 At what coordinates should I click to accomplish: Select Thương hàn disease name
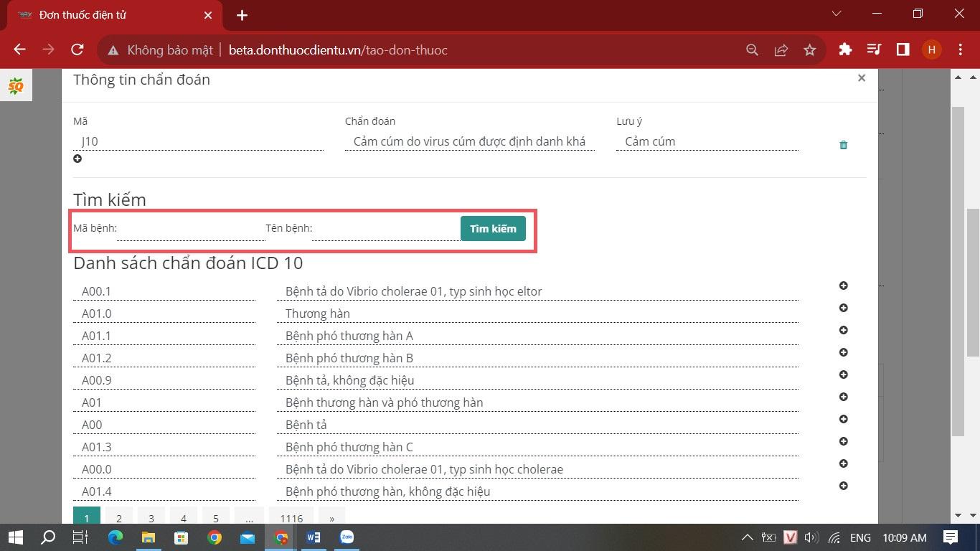click(537, 314)
